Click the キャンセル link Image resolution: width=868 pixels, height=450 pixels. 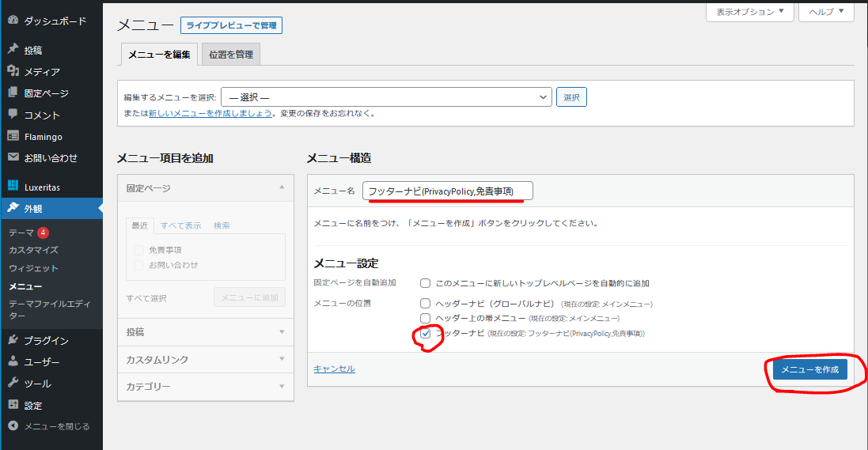coord(334,369)
